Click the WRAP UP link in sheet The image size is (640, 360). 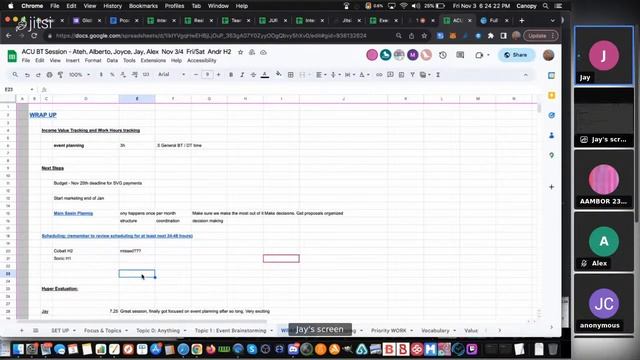43,115
